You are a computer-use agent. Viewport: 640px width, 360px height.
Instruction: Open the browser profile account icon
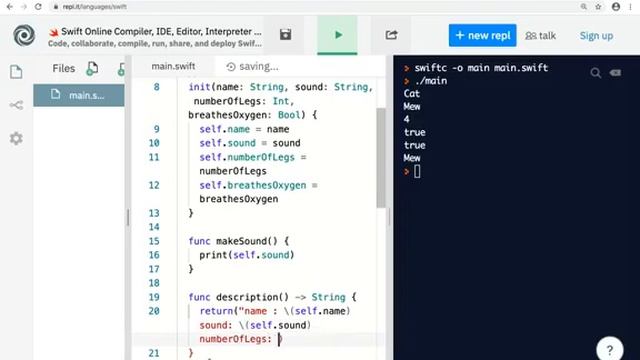616,7
